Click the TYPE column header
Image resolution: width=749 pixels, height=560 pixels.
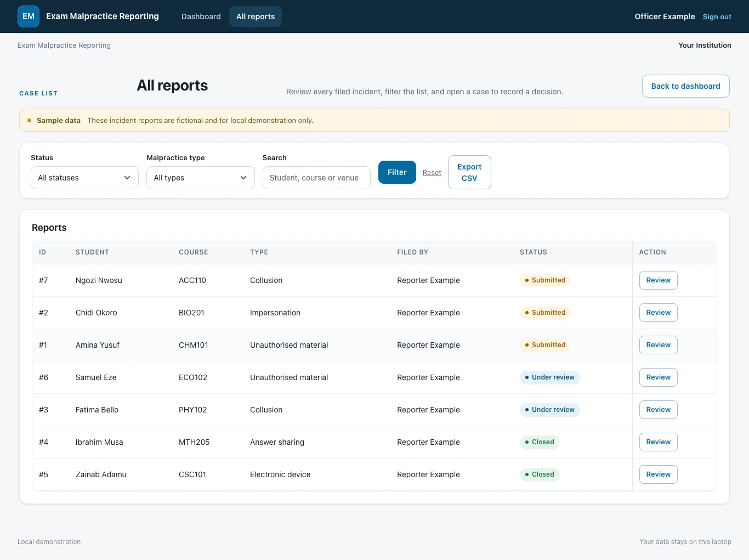click(259, 252)
